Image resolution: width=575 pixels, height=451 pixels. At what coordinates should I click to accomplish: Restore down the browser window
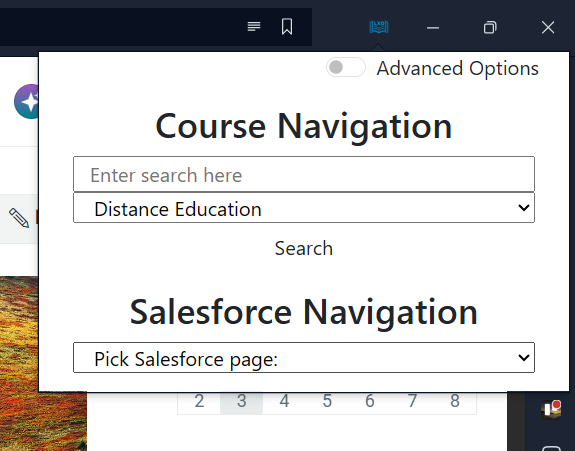point(490,27)
